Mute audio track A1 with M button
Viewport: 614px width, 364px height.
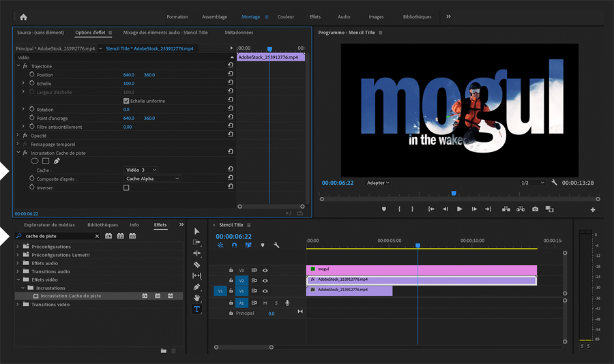(265, 303)
